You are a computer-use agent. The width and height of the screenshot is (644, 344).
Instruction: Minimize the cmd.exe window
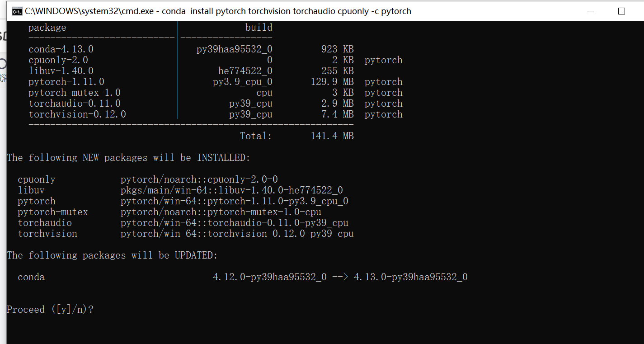[x=590, y=11]
